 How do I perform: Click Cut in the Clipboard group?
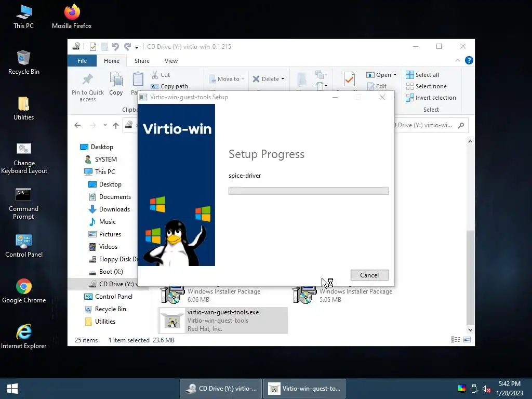[161, 75]
